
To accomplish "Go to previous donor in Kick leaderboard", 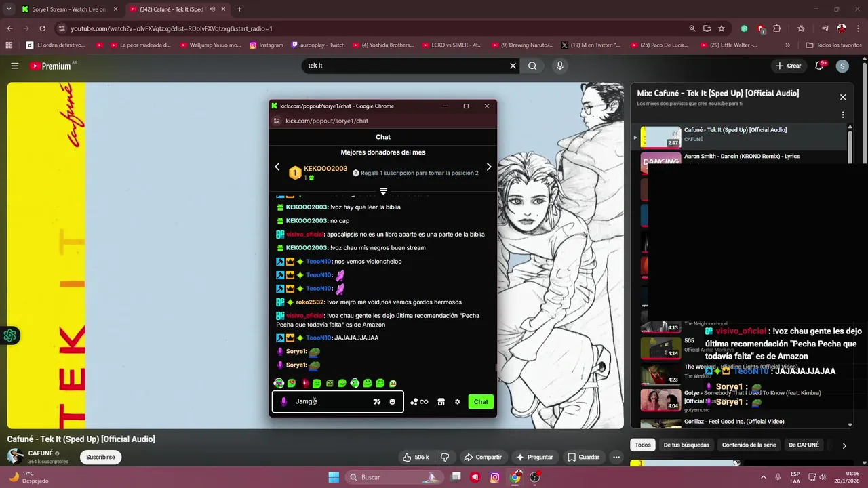I will pyautogui.click(x=277, y=167).
